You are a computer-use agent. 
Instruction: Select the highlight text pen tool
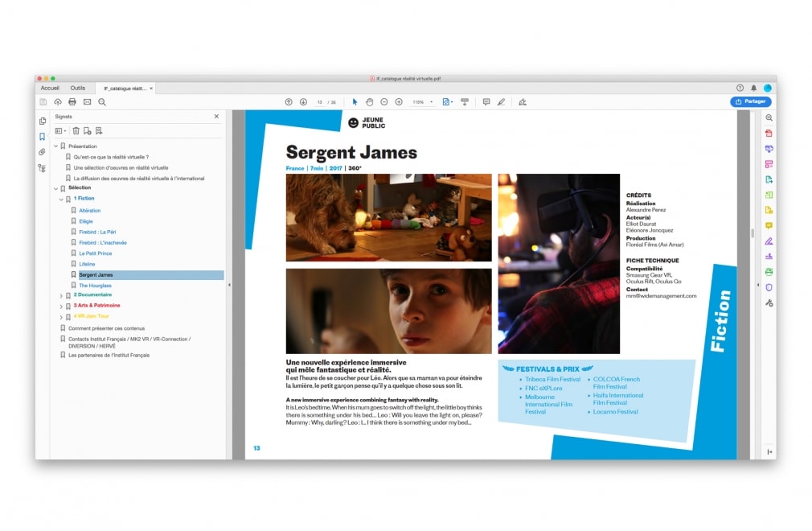pyautogui.click(x=501, y=102)
